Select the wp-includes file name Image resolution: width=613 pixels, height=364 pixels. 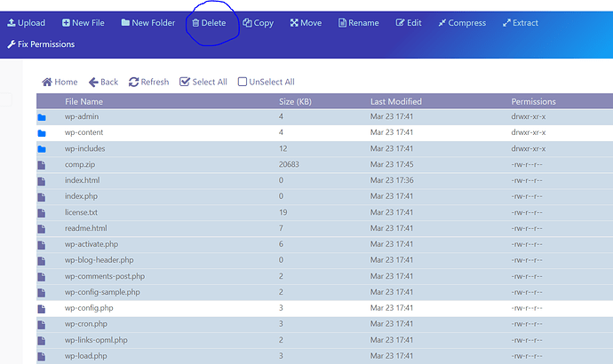(x=84, y=149)
